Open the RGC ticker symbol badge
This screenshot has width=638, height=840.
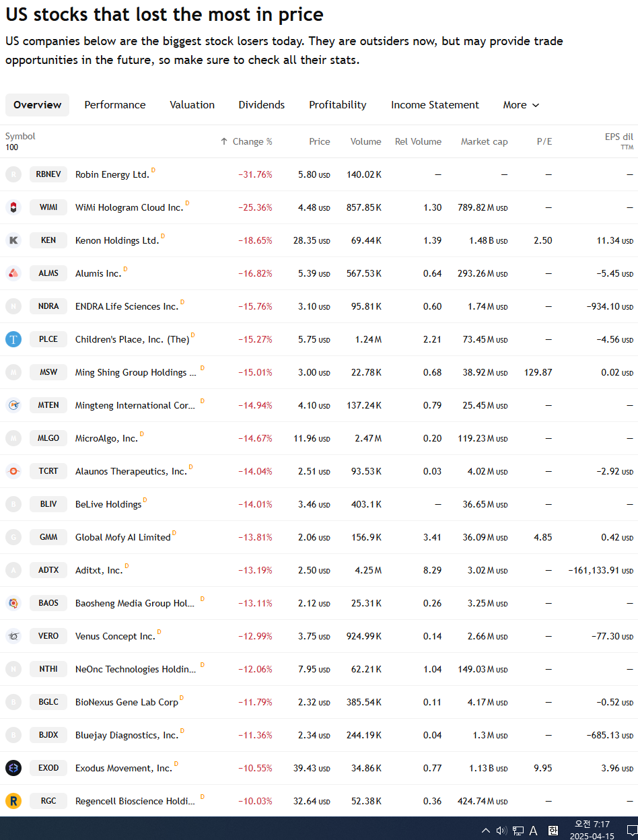coord(48,801)
